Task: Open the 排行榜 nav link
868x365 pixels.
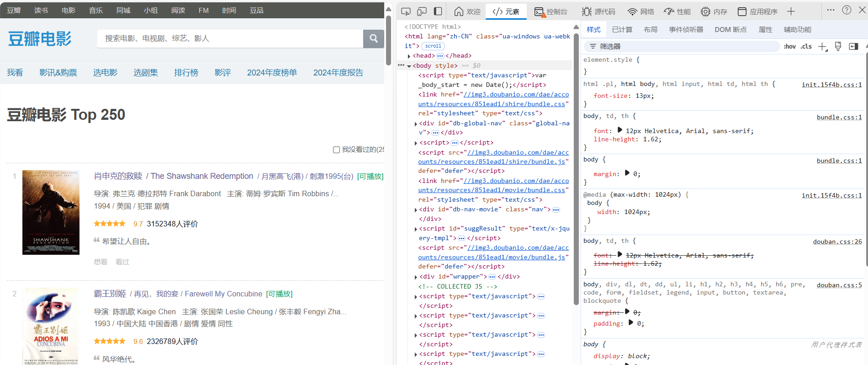Action: pos(186,72)
